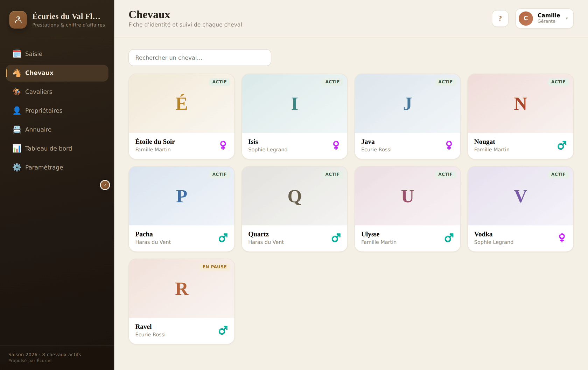The height and width of the screenshot is (370, 588).
Task: Click the Propriétaires person icon
Action: click(17, 110)
